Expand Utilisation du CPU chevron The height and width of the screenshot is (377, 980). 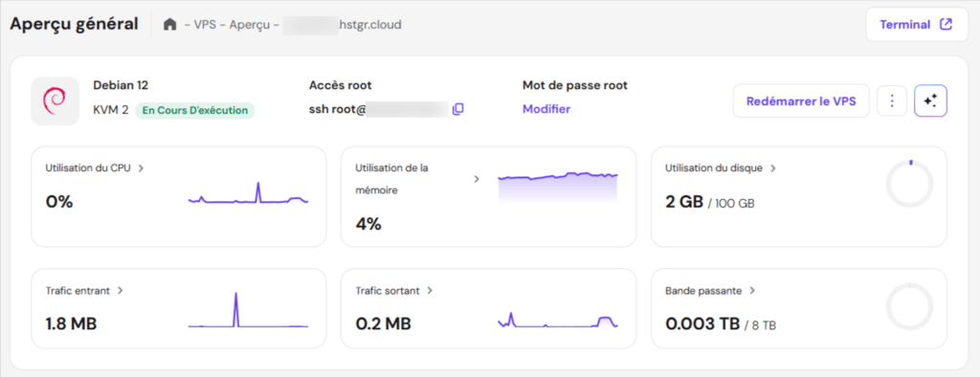coord(141,168)
